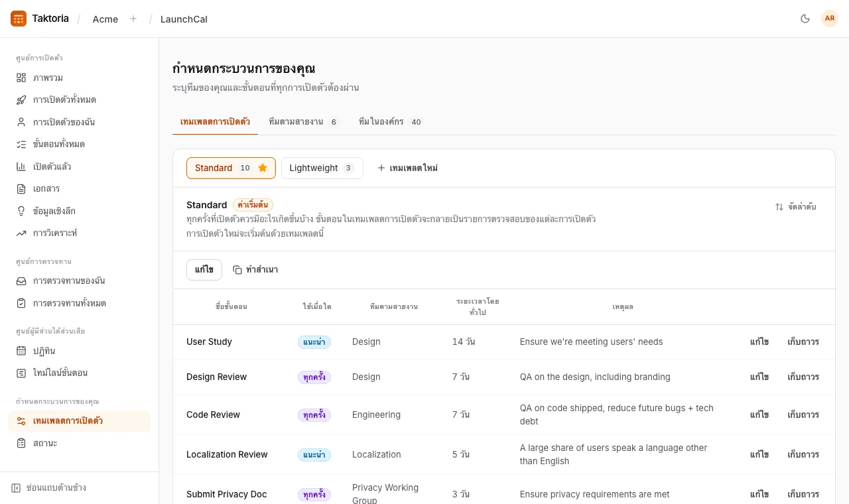Archive the Design Review step
Image resolution: width=849 pixels, height=504 pixels.
[803, 377]
